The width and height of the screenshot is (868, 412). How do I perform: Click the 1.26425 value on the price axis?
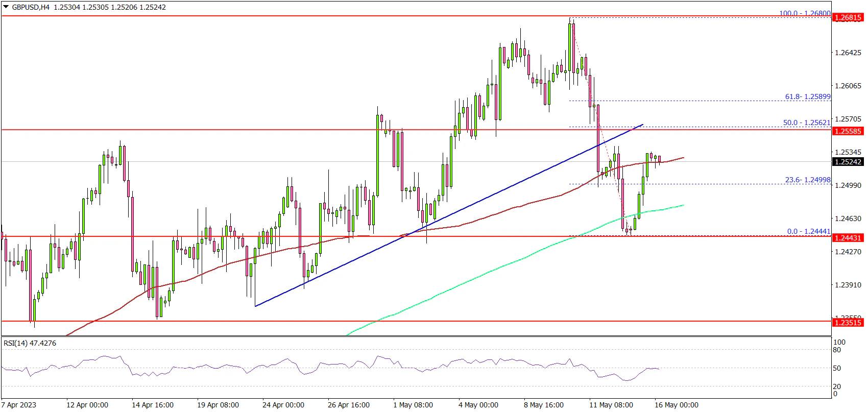click(x=848, y=53)
